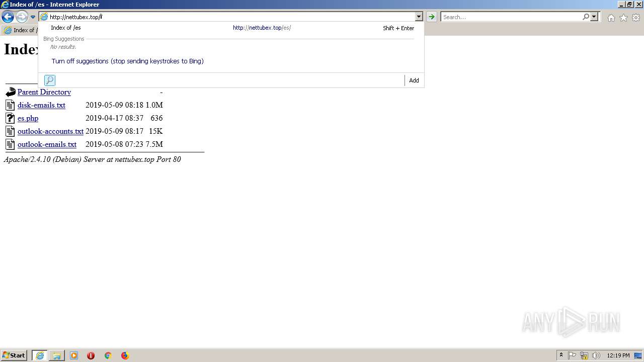Open the Windows Start button
Viewport: 644px width, 362px height.
point(14,355)
